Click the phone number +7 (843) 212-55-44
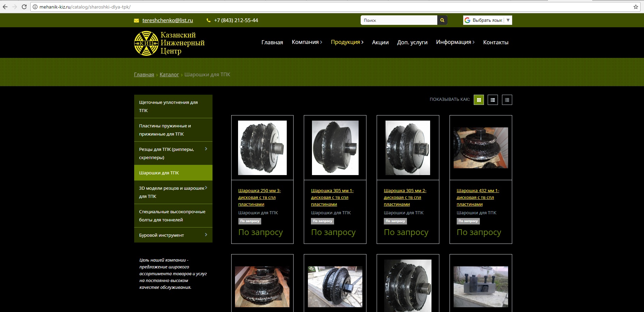 (x=236, y=20)
